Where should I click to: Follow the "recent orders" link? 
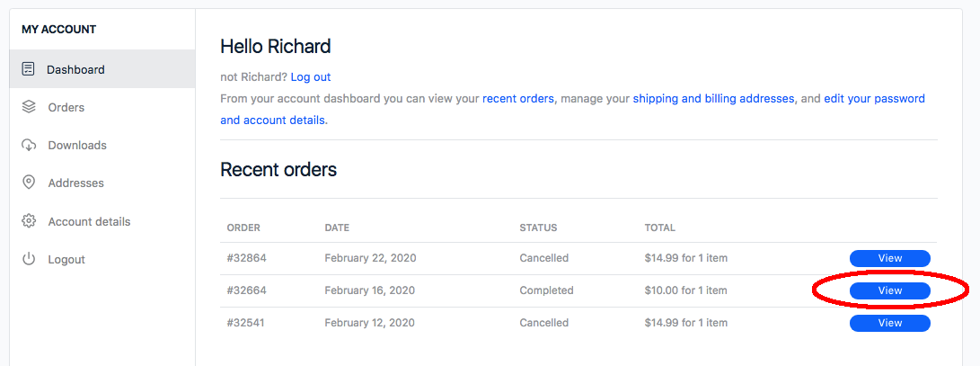[518, 98]
